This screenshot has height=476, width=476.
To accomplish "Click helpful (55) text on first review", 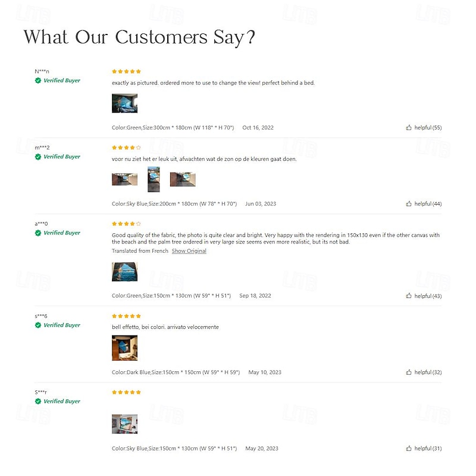I will [x=428, y=127].
